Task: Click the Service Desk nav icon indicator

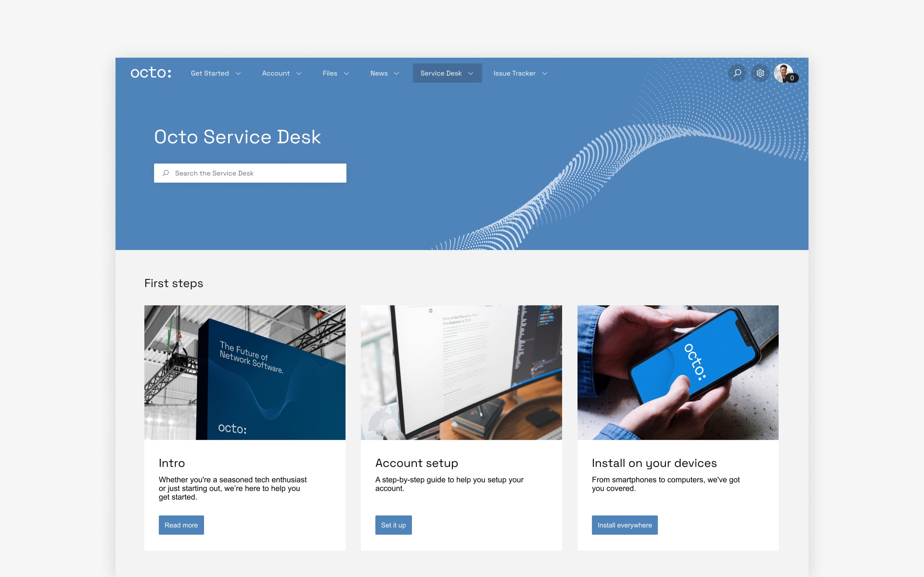Action: [x=471, y=73]
